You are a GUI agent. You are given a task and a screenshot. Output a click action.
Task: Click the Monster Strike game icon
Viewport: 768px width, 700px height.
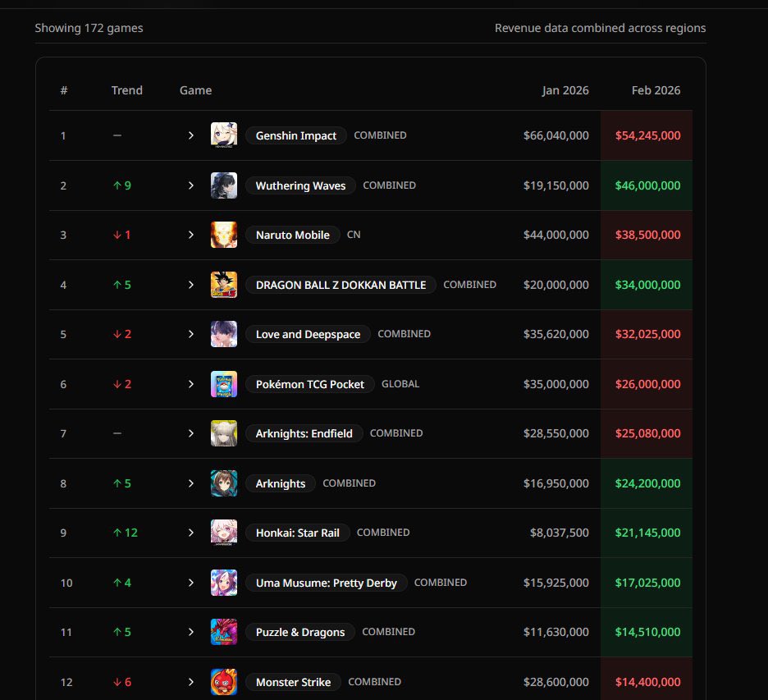click(224, 682)
